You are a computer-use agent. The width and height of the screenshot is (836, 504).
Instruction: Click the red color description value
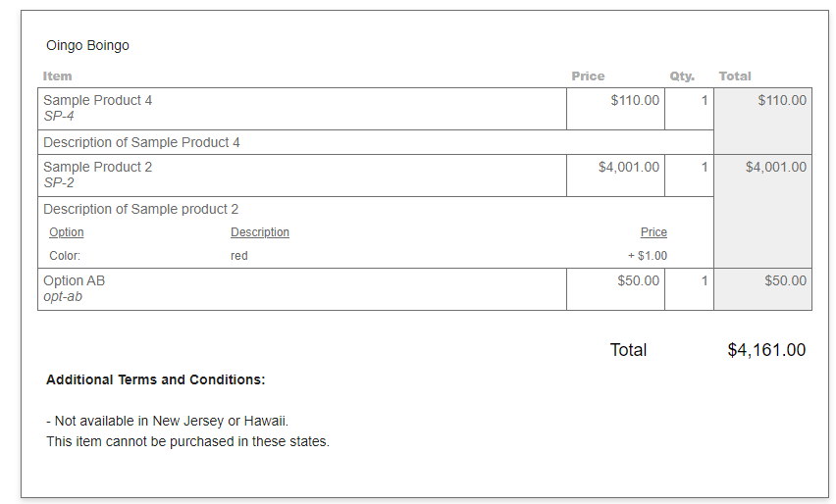click(238, 256)
